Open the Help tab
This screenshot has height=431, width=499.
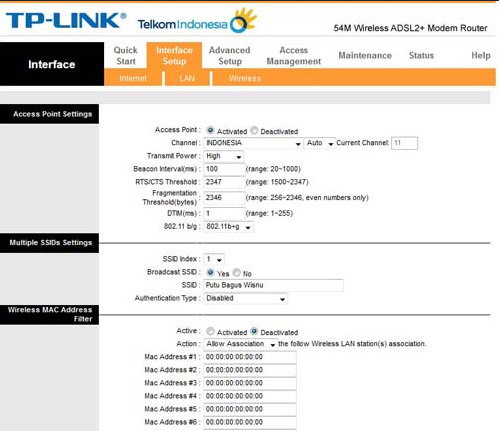pyautogui.click(x=481, y=55)
